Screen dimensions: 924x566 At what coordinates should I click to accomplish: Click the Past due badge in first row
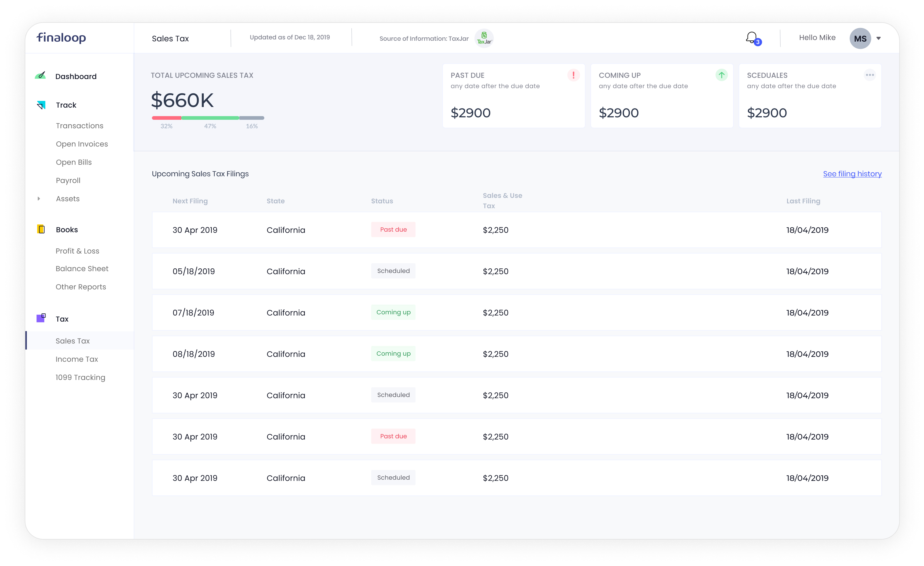pos(393,229)
